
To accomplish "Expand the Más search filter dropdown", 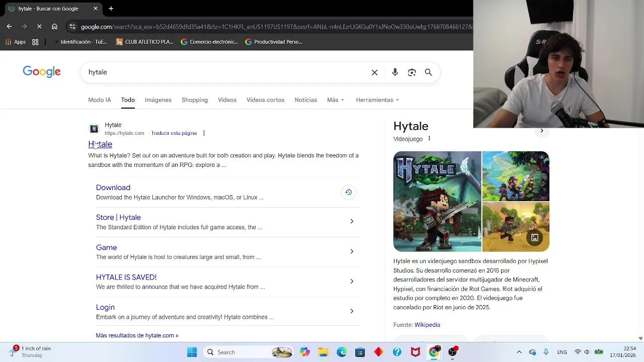I will (336, 100).
